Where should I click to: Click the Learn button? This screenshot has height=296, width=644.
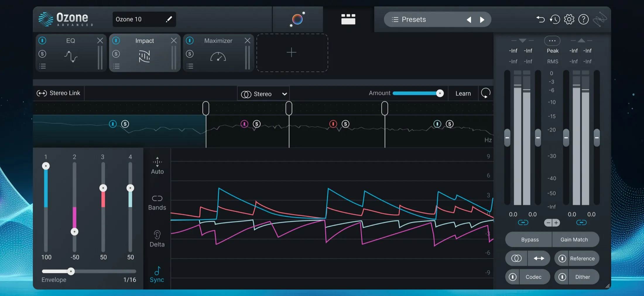[x=463, y=93]
